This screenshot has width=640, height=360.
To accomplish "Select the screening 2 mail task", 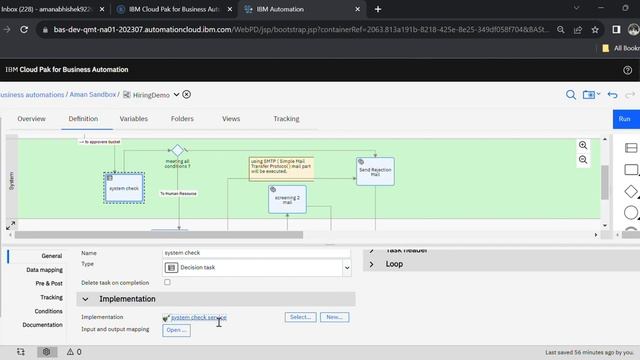I will (287, 199).
